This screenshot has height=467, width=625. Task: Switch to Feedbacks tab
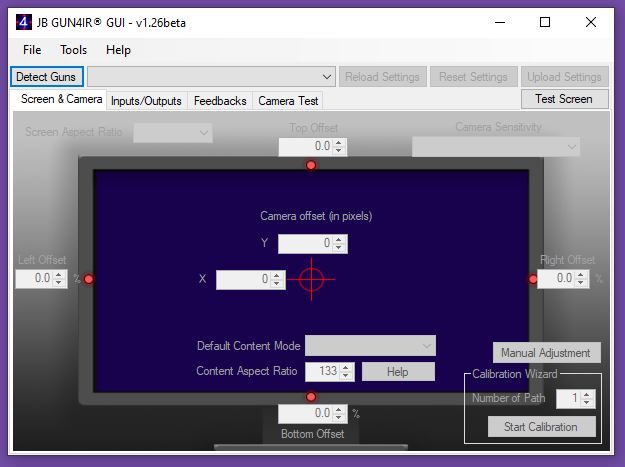coord(220,101)
